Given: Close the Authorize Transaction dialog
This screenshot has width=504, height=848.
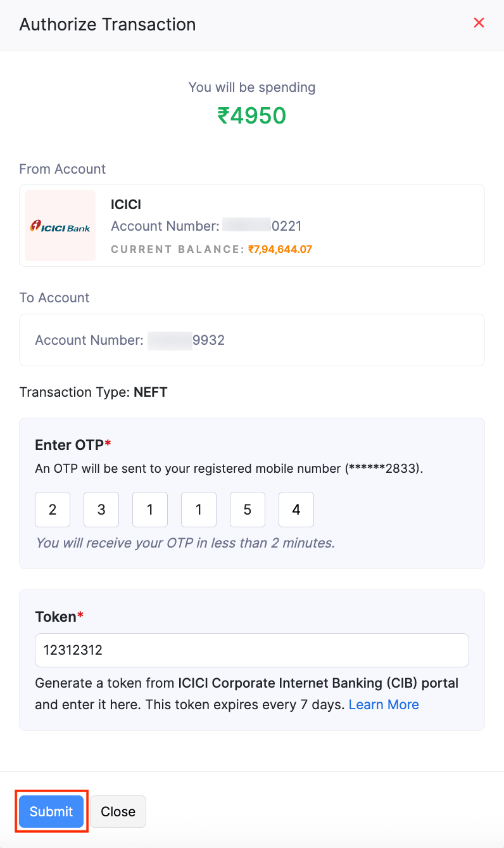Looking at the screenshot, I should click(x=479, y=23).
